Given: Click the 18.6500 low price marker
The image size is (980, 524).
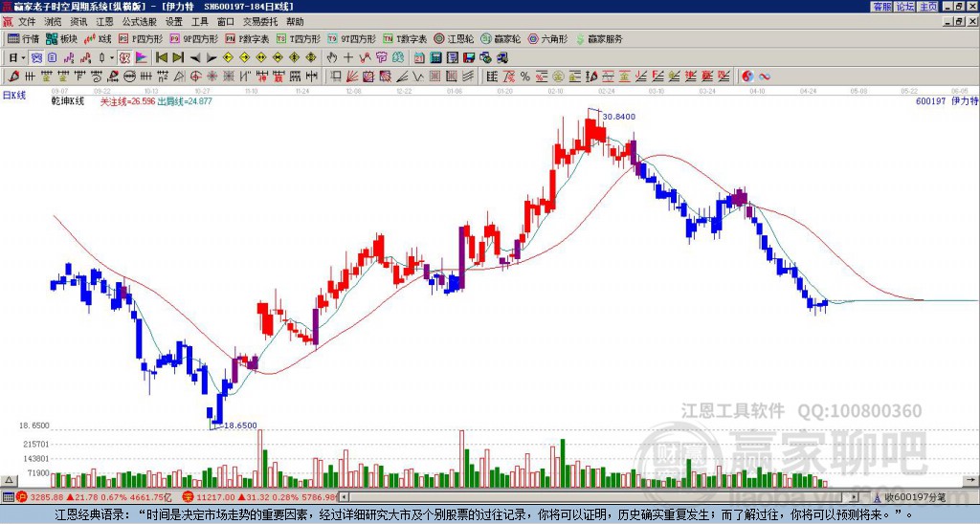Looking at the screenshot, I should click(240, 426).
